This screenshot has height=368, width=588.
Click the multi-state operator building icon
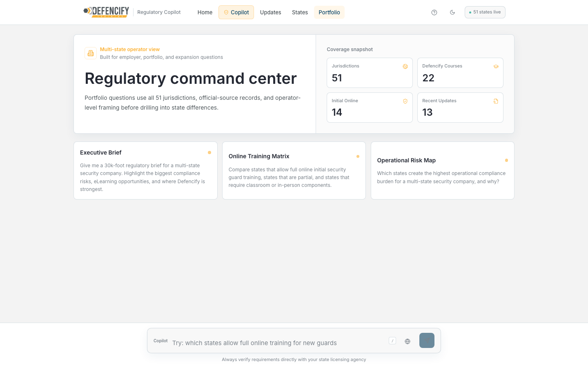click(91, 53)
